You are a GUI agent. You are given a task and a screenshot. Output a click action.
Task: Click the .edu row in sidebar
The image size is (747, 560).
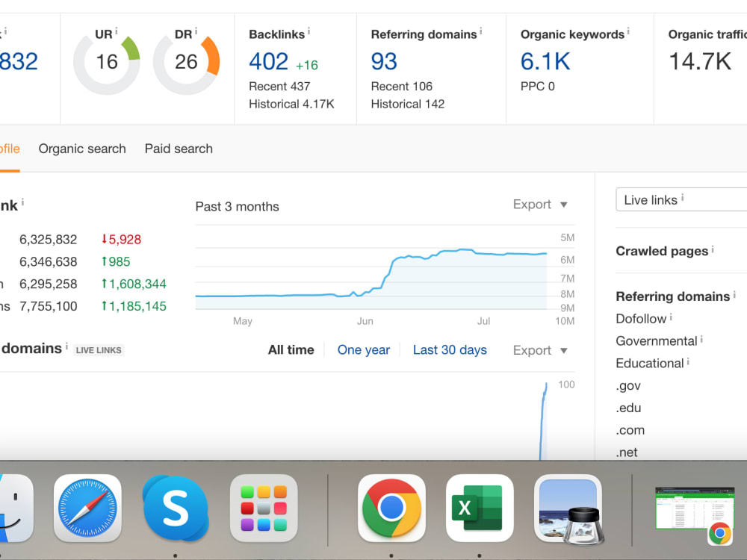pos(628,408)
